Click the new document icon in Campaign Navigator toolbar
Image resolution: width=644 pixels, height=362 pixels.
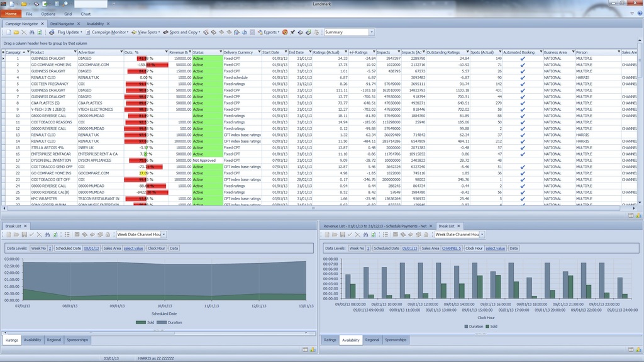point(8,32)
